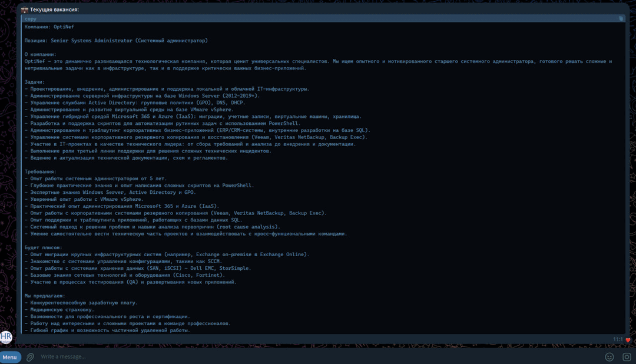
Task: Open the emoji picker smiley icon
Action: pos(609,357)
